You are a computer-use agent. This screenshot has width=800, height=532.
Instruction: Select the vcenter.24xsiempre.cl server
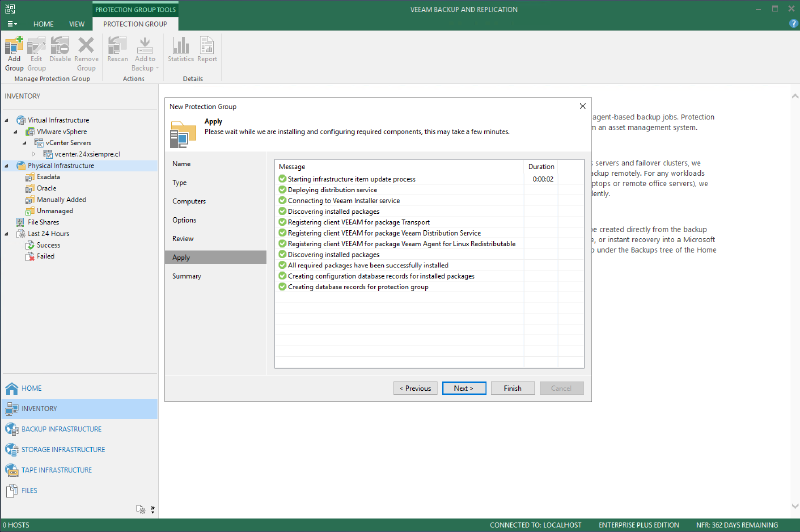(x=87, y=154)
